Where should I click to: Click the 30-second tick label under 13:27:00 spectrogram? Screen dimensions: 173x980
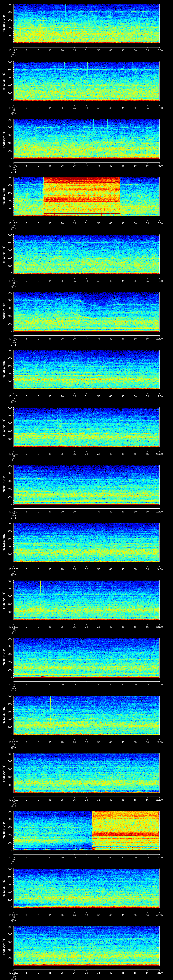click(x=86, y=799)
